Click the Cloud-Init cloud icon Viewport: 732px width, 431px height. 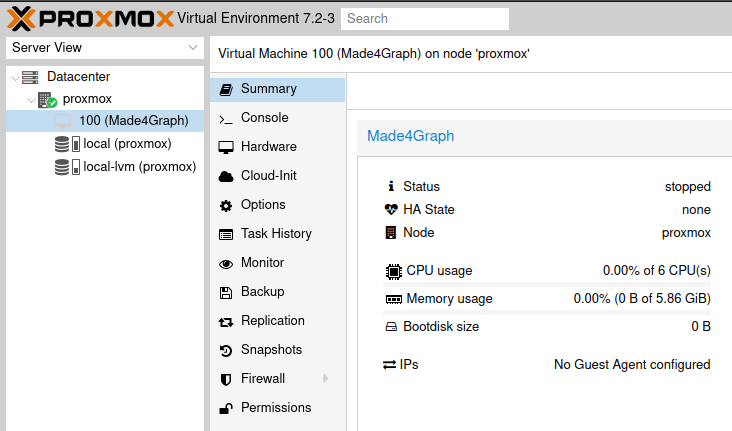point(225,176)
